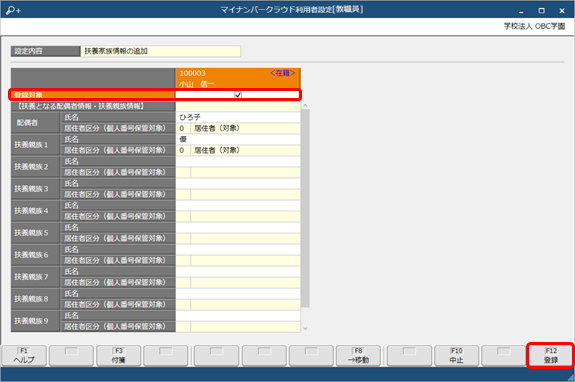Click the 設定内容 field 扶養家族情報の追加

pyautogui.click(x=161, y=51)
